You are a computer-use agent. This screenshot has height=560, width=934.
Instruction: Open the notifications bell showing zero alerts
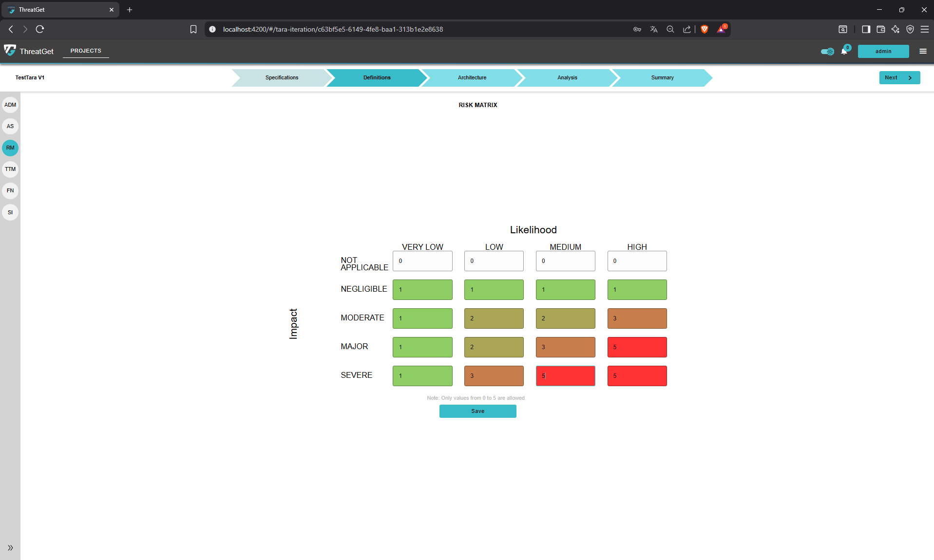[x=844, y=51]
